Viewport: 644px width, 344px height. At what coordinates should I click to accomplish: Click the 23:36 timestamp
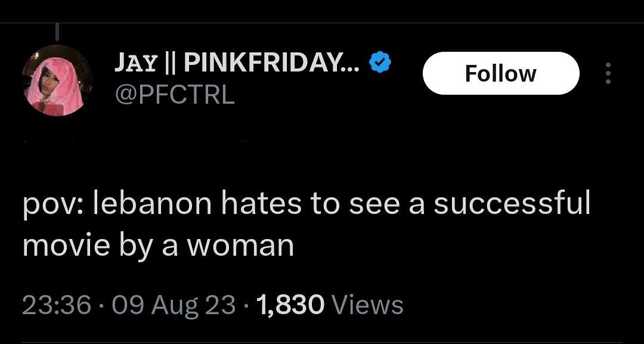57,305
